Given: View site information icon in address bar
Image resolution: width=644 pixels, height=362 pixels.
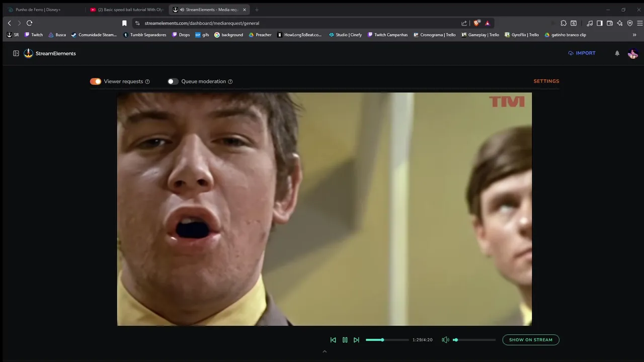Looking at the screenshot, I should [x=137, y=23].
